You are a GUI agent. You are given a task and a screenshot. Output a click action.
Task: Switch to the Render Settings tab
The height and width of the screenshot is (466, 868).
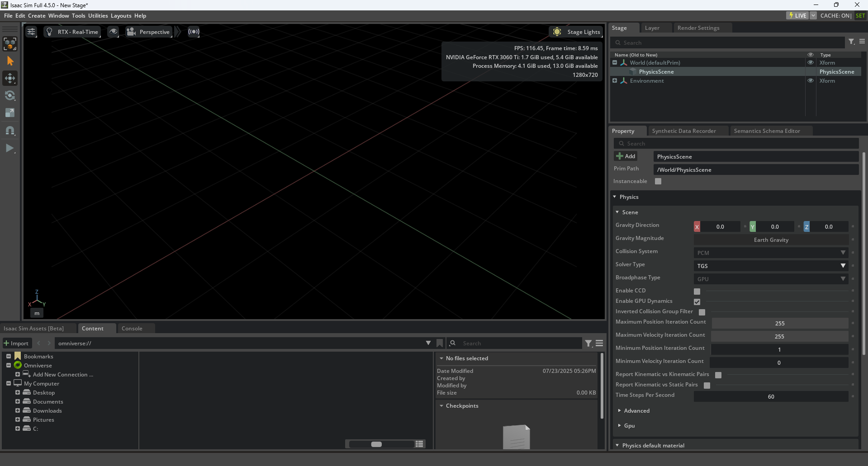[x=698, y=28]
